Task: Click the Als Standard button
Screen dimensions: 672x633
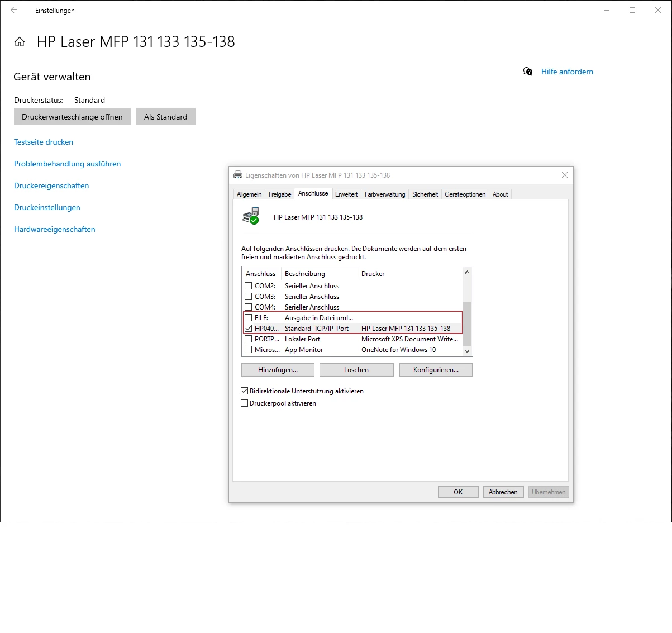Action: click(x=166, y=117)
